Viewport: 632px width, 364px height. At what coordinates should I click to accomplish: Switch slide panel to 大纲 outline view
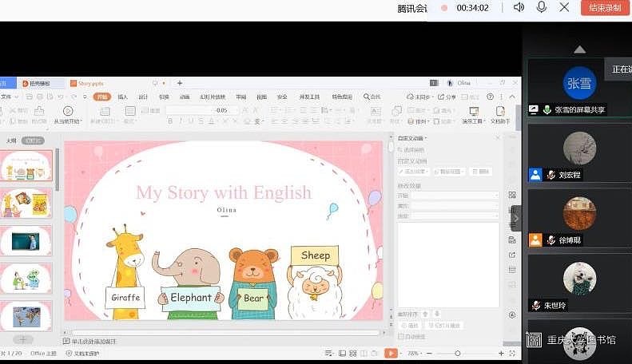(11, 140)
